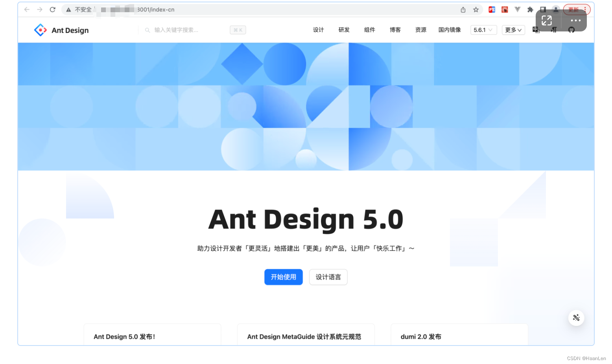Open the 组件 nav menu item
Image resolution: width=612 pixels, height=364 pixels.
[369, 30]
